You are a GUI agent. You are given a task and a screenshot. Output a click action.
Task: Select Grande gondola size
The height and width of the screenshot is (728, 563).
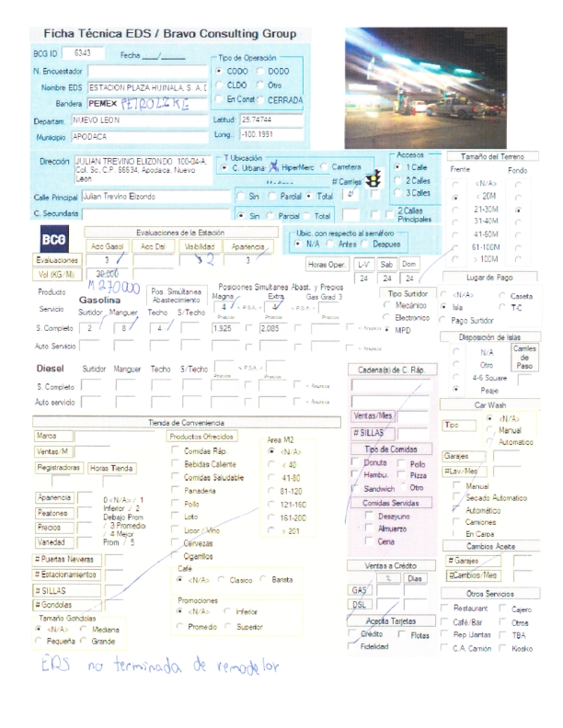pyautogui.click(x=83, y=641)
